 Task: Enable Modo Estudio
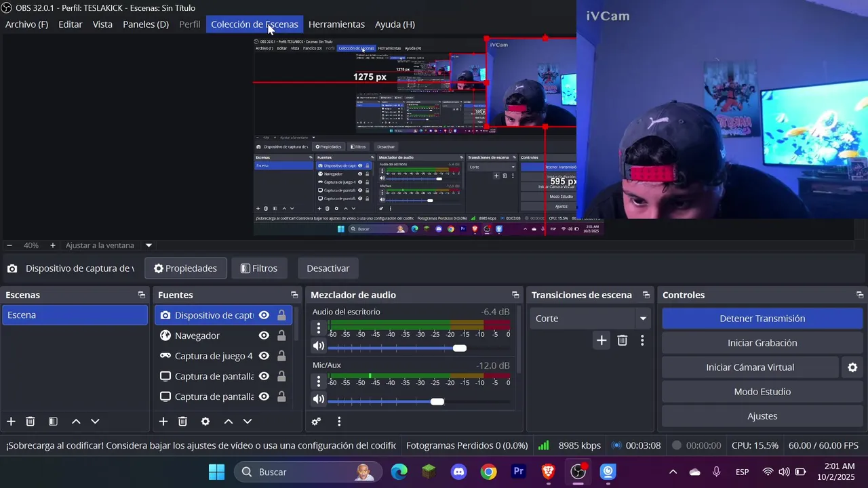click(762, 392)
